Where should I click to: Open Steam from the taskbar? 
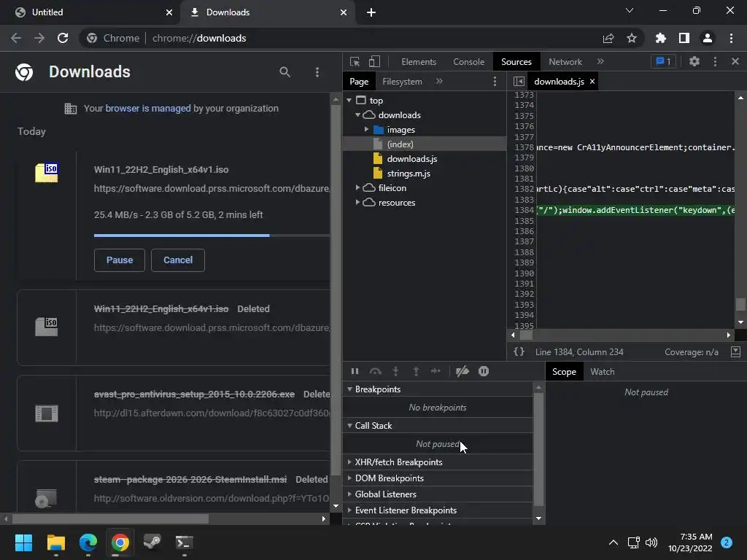(x=152, y=542)
